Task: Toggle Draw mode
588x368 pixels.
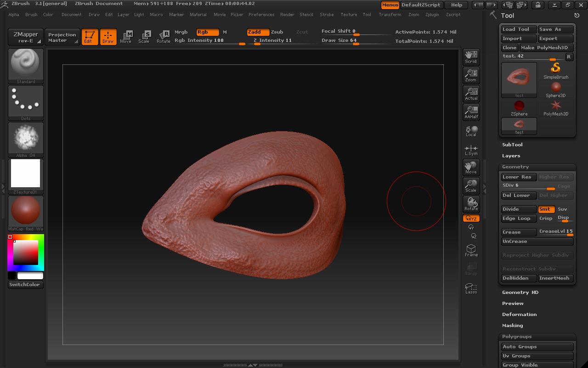Action: pyautogui.click(x=108, y=37)
